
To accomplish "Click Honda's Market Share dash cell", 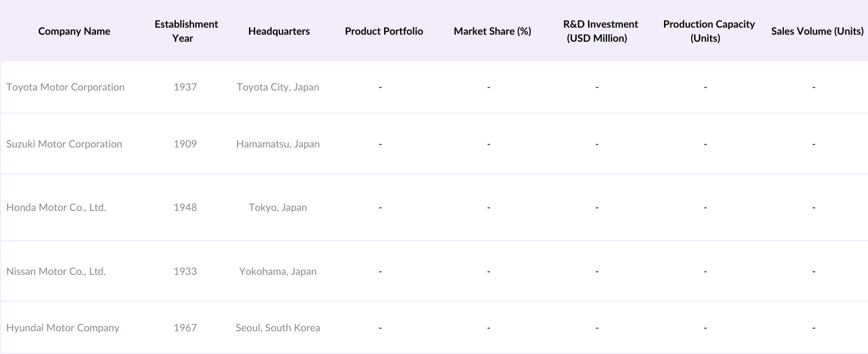I will tap(489, 207).
